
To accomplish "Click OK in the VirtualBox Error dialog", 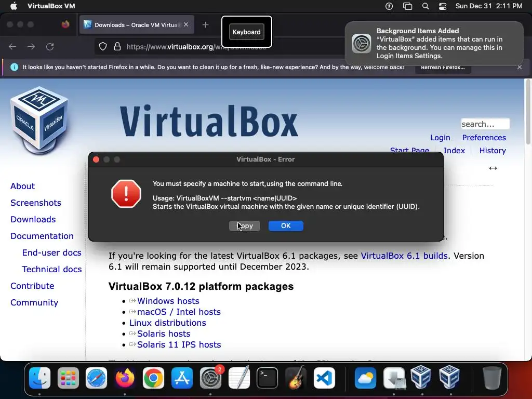I will (x=286, y=226).
